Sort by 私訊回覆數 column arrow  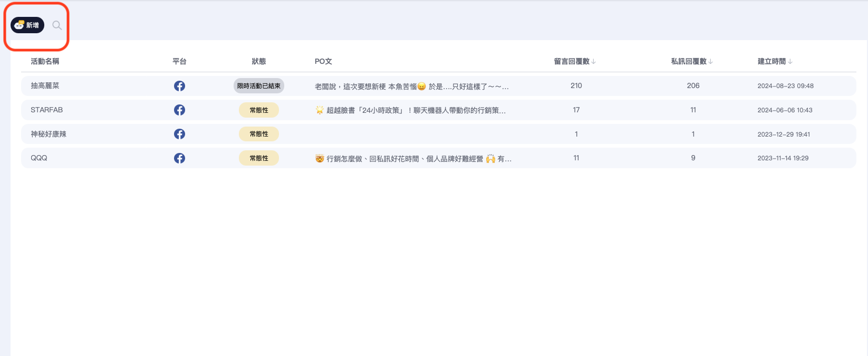click(x=711, y=62)
